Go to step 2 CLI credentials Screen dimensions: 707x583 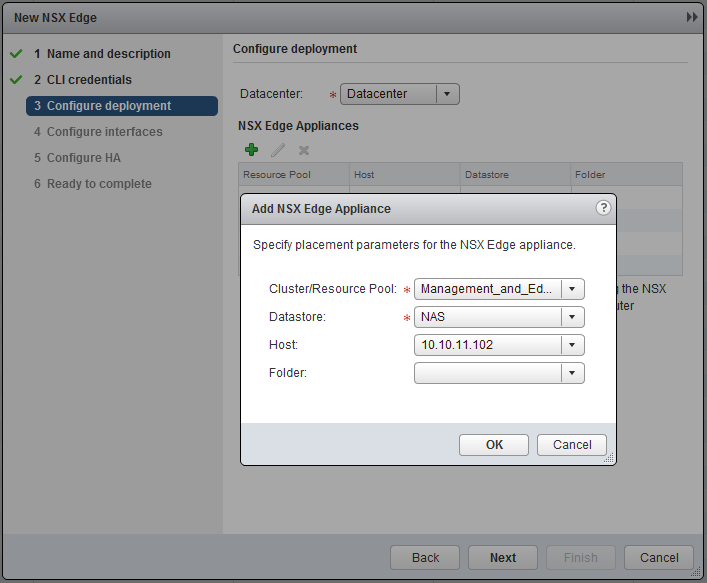89,80
